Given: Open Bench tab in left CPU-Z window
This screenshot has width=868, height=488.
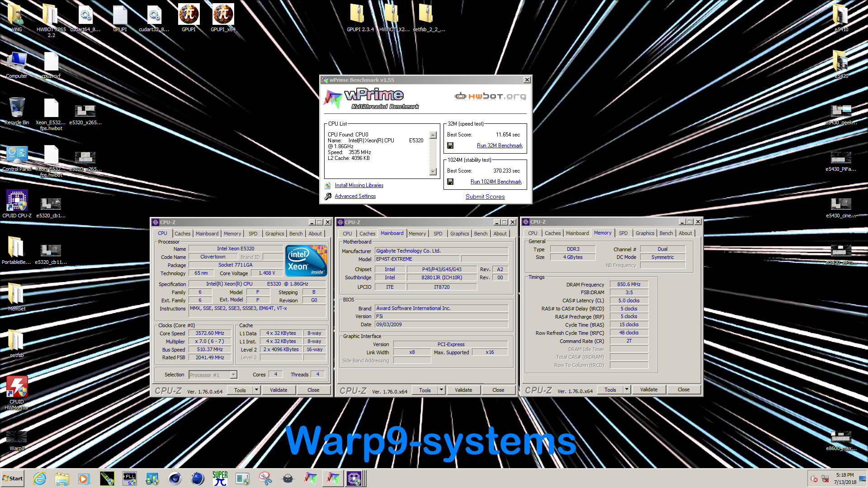Looking at the screenshot, I should click(x=296, y=234).
